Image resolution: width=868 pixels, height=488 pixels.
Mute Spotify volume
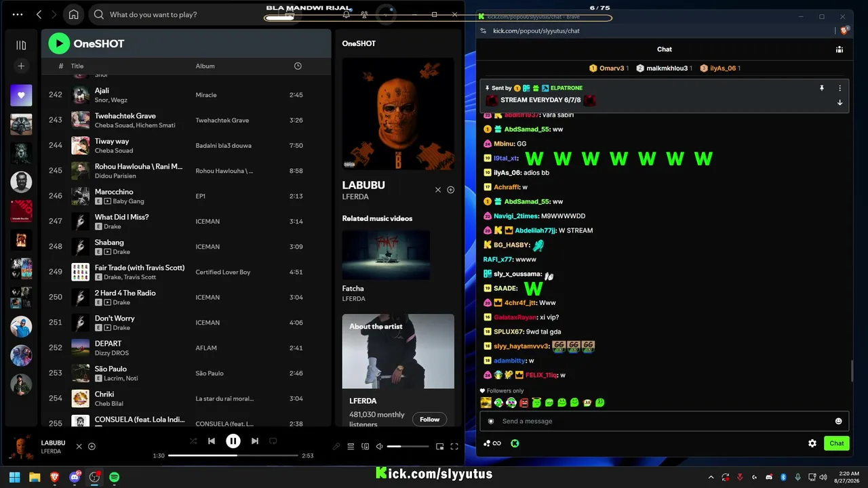[380, 446]
